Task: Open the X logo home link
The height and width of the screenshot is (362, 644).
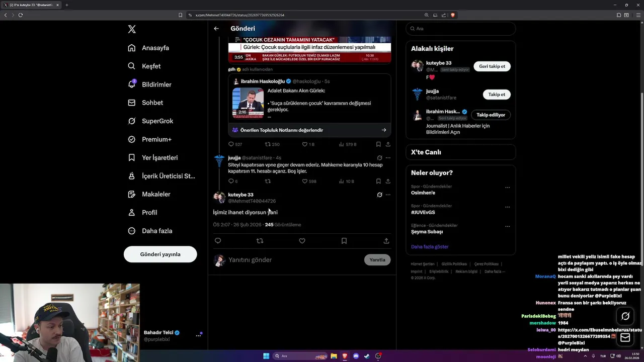Action: (x=132, y=29)
